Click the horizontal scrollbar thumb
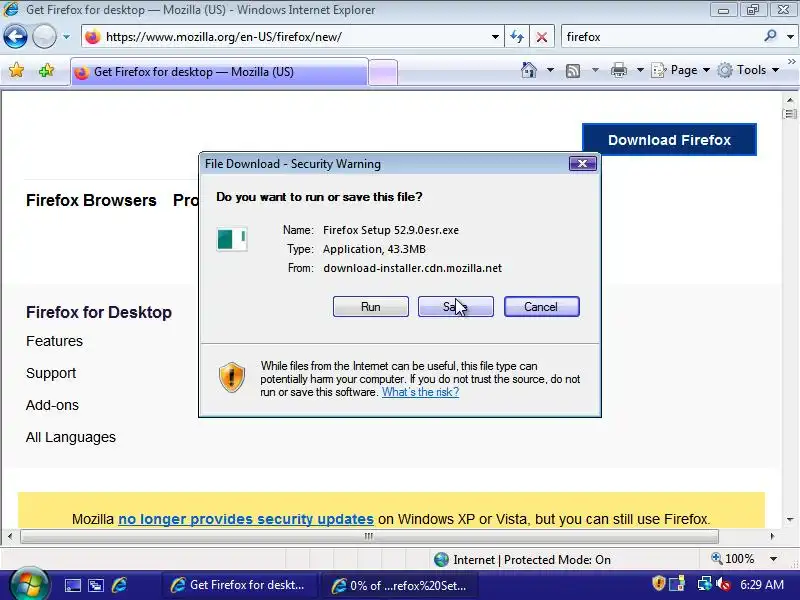 [369, 536]
